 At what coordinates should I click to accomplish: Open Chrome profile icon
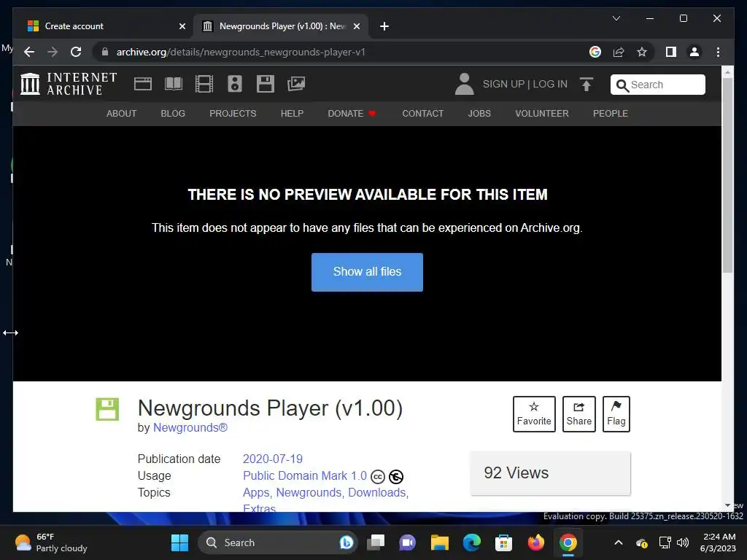click(694, 52)
